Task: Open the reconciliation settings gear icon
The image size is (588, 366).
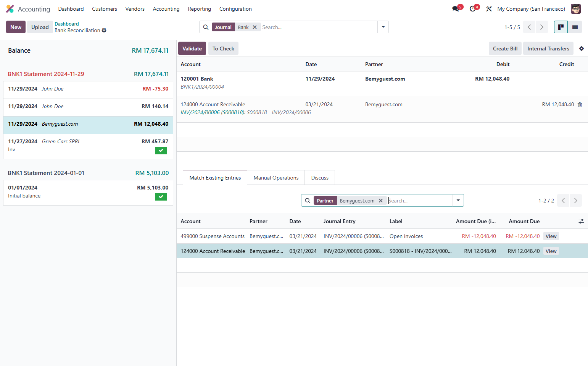Action: 582,49
